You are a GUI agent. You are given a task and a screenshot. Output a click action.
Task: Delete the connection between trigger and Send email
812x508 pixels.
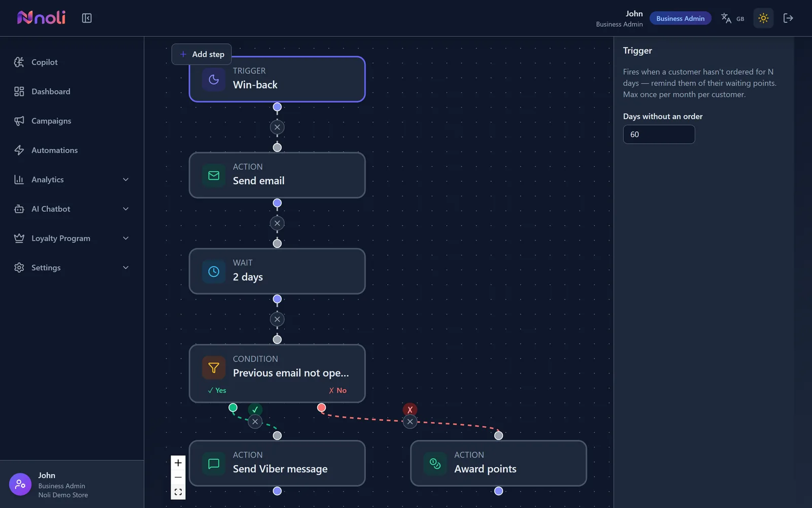277,127
